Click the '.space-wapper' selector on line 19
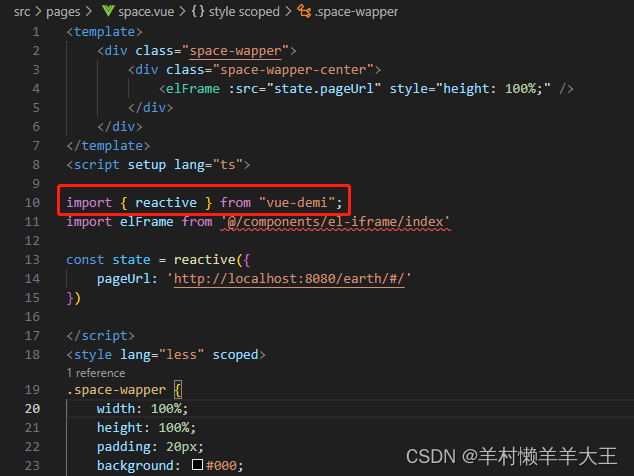The width and height of the screenshot is (634, 476). 116,390
